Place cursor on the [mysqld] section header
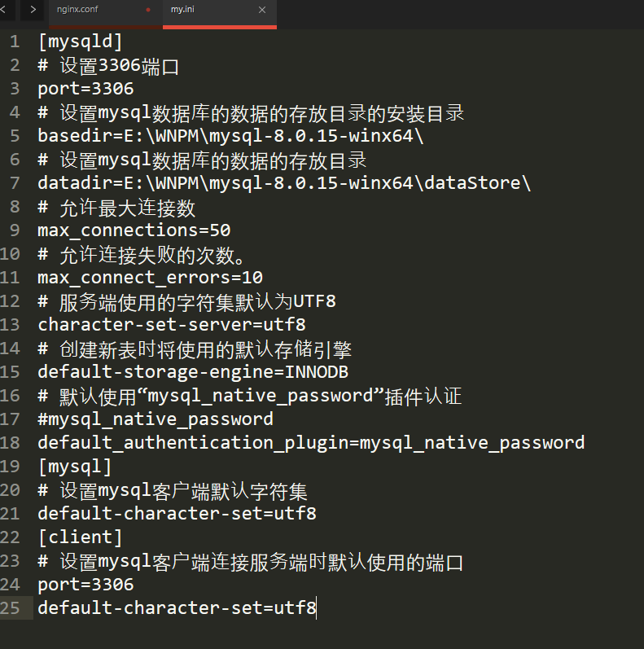 pos(80,42)
